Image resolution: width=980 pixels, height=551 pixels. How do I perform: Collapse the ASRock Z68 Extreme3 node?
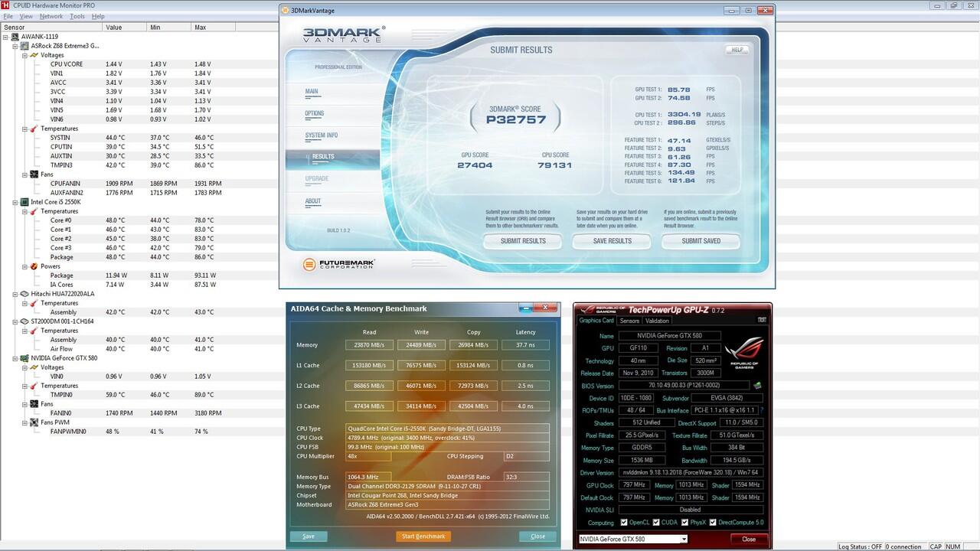[15, 46]
